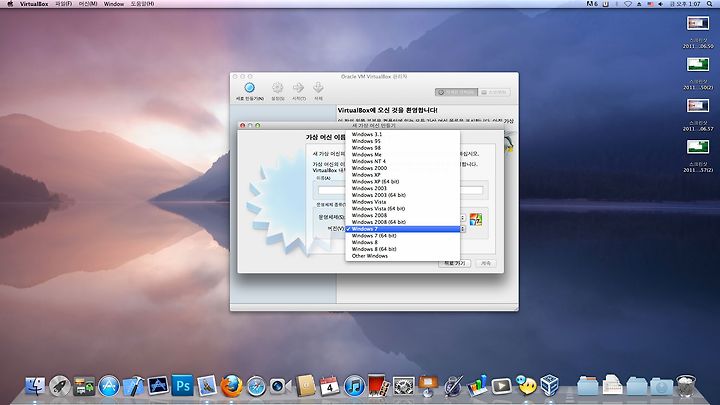Click the volume icon in menu bar

point(661,4)
